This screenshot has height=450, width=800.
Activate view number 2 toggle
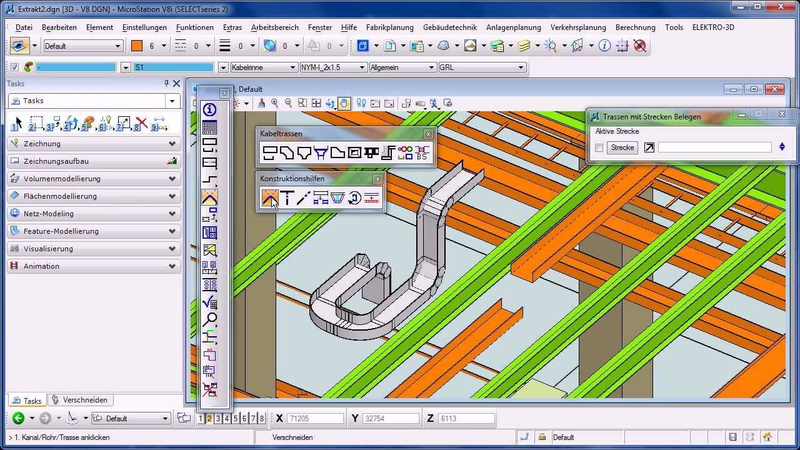pyautogui.click(x=209, y=418)
